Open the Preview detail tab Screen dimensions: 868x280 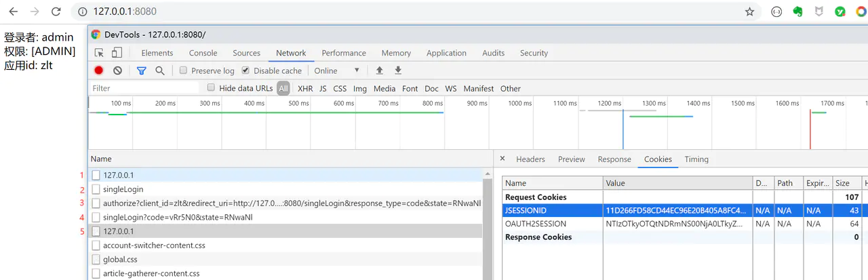coord(572,159)
